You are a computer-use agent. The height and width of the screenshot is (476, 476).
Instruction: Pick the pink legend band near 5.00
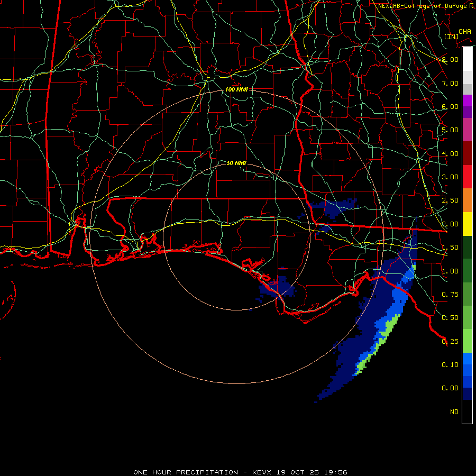[x=467, y=130]
